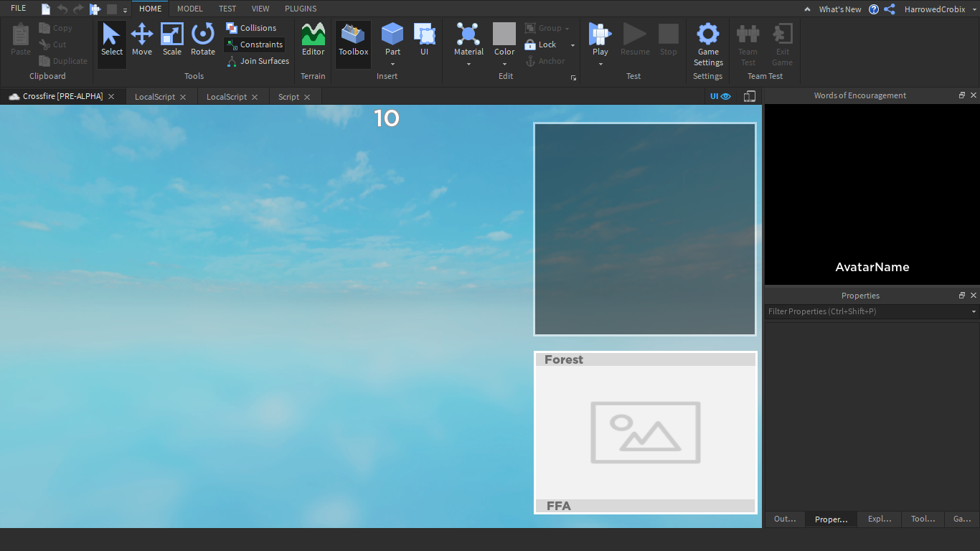
Task: Open the UI insert tool
Action: tap(425, 40)
